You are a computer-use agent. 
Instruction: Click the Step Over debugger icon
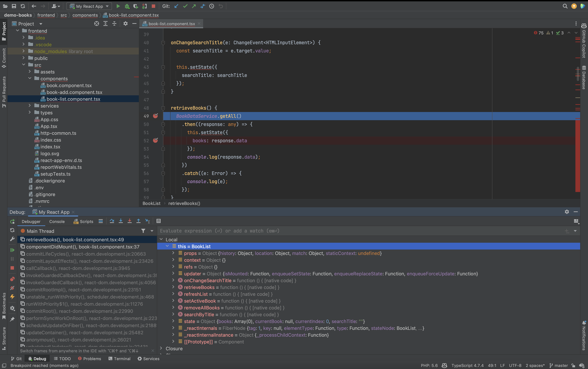pos(112,221)
